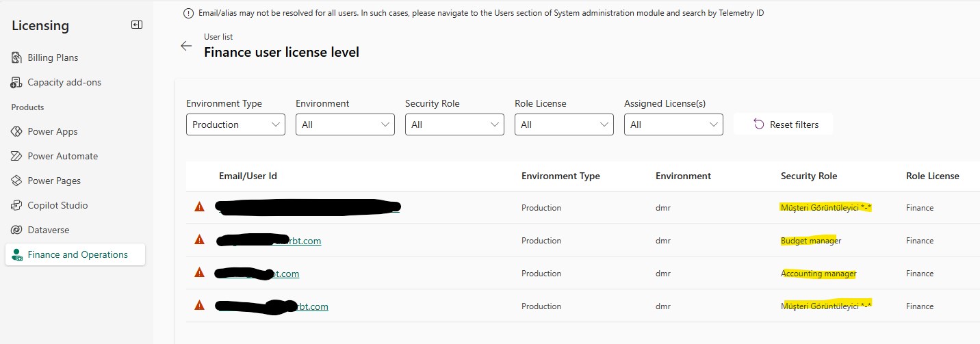Sort by Security Role column header
The width and height of the screenshot is (980, 344).
click(809, 176)
